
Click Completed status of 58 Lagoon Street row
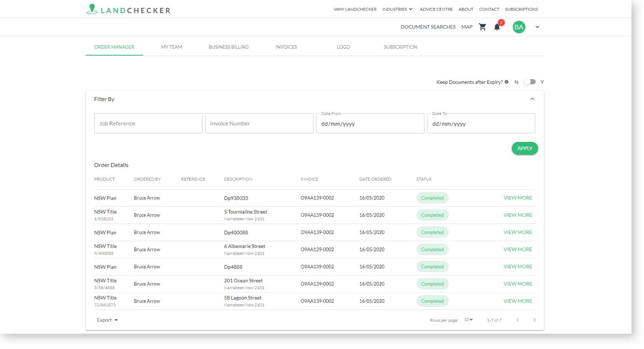tap(432, 301)
